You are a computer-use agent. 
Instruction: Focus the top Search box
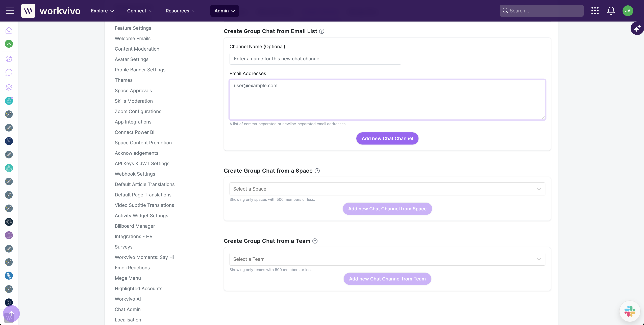pyautogui.click(x=541, y=11)
